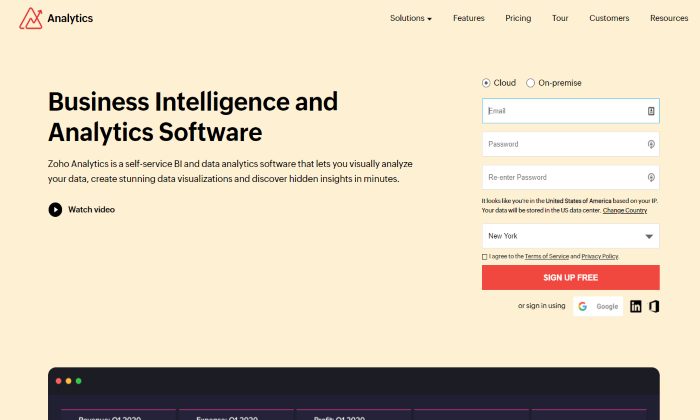Click the Zoho Analytics logo icon

click(31, 18)
